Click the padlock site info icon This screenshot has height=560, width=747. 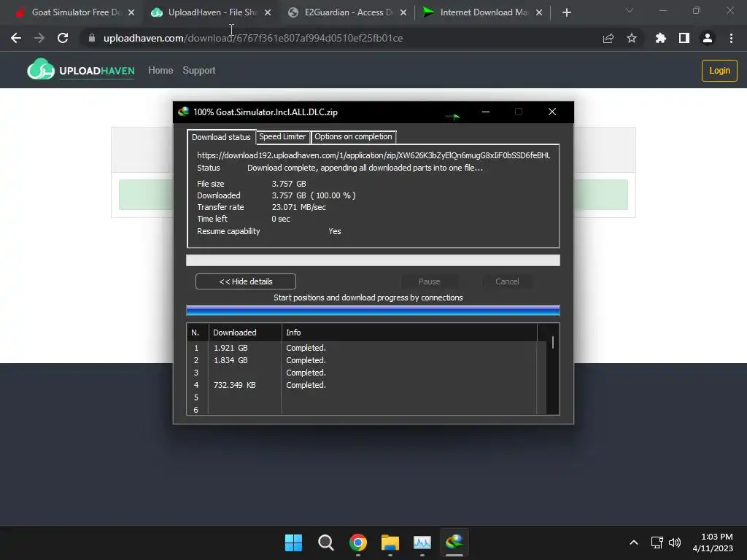(92, 38)
